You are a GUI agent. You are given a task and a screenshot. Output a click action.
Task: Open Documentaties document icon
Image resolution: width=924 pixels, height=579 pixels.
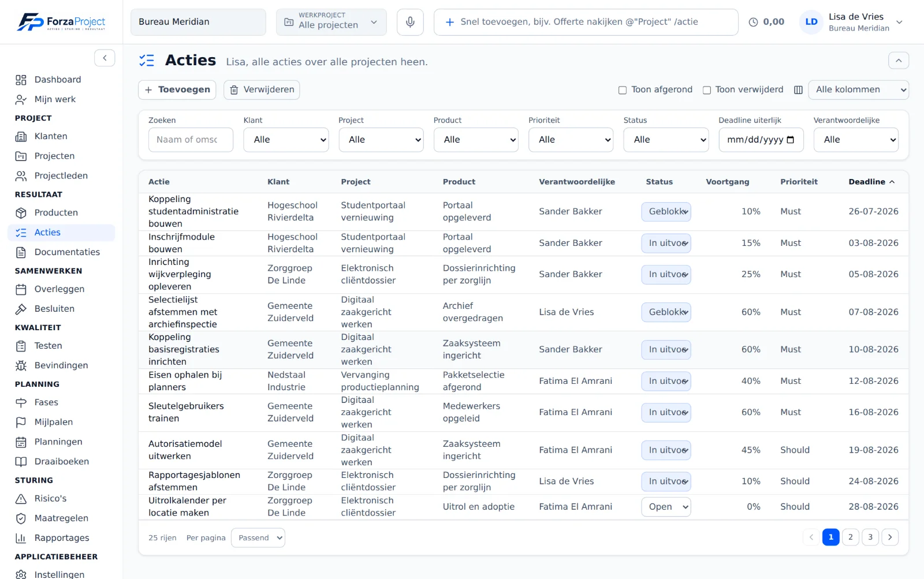[x=21, y=252]
